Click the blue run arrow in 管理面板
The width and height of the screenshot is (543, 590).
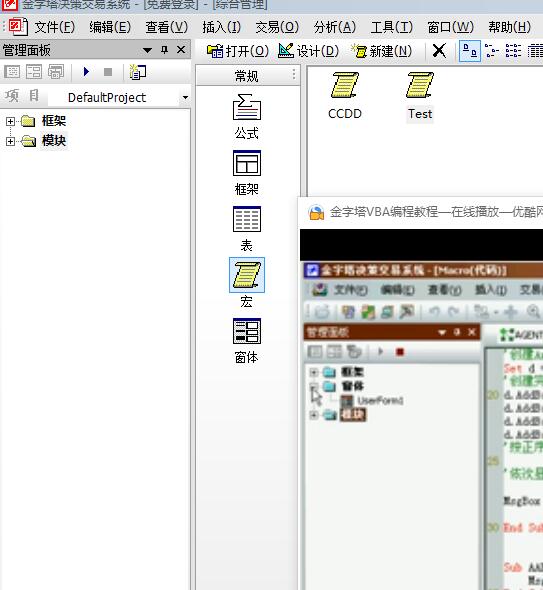click(x=86, y=71)
